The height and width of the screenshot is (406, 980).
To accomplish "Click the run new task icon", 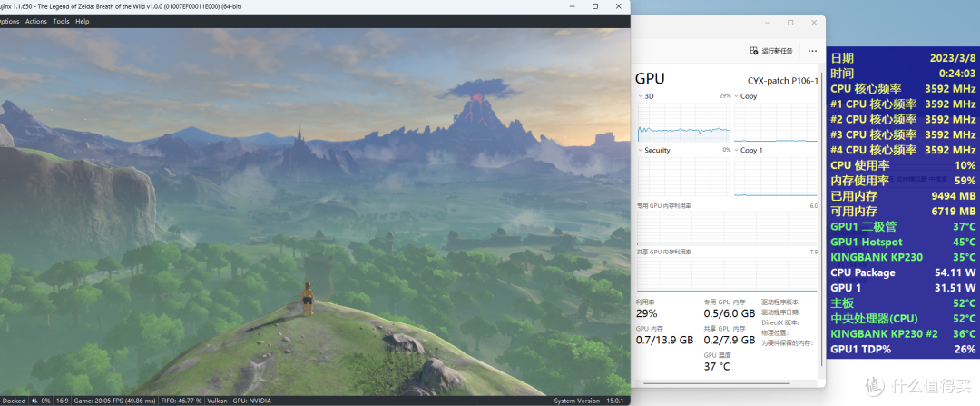I will [x=754, y=51].
